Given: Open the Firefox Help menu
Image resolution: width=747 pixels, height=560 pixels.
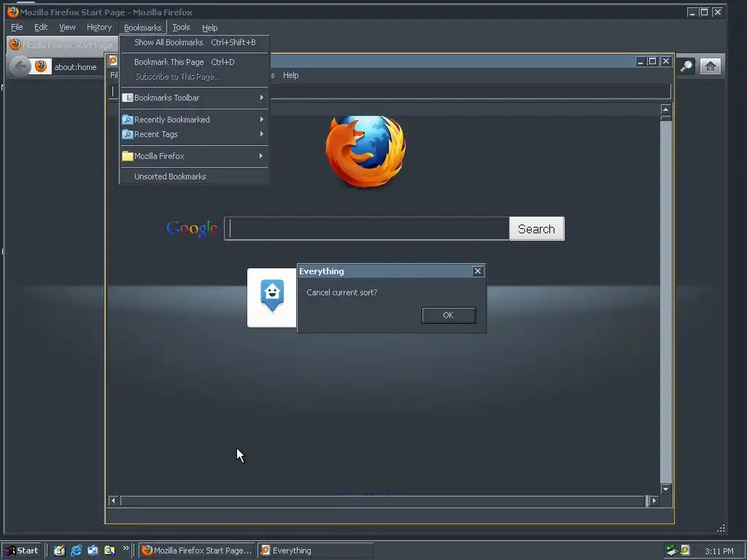Looking at the screenshot, I should (x=209, y=28).
